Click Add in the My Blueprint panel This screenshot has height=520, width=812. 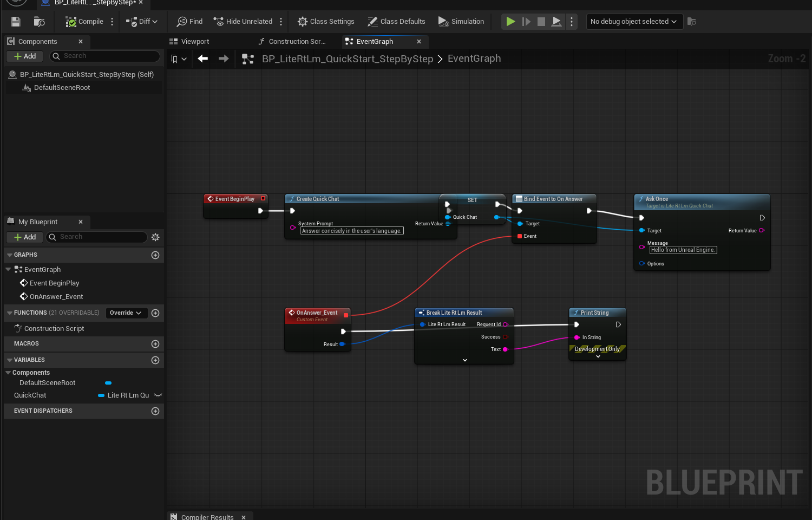24,237
